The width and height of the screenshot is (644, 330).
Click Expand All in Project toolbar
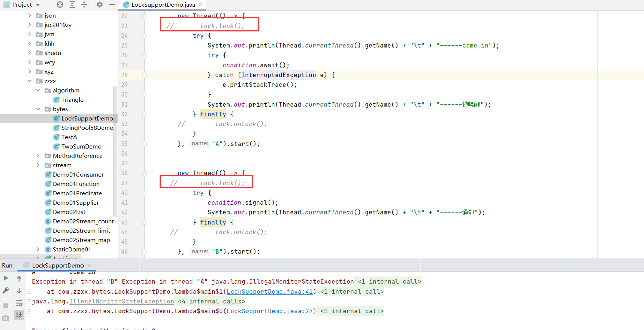[x=72, y=4]
